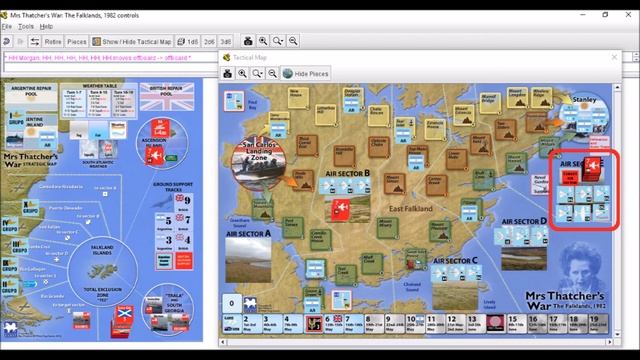This screenshot has height=360, width=640.
Task: Select turn track box 13
Action: (x=476, y=323)
